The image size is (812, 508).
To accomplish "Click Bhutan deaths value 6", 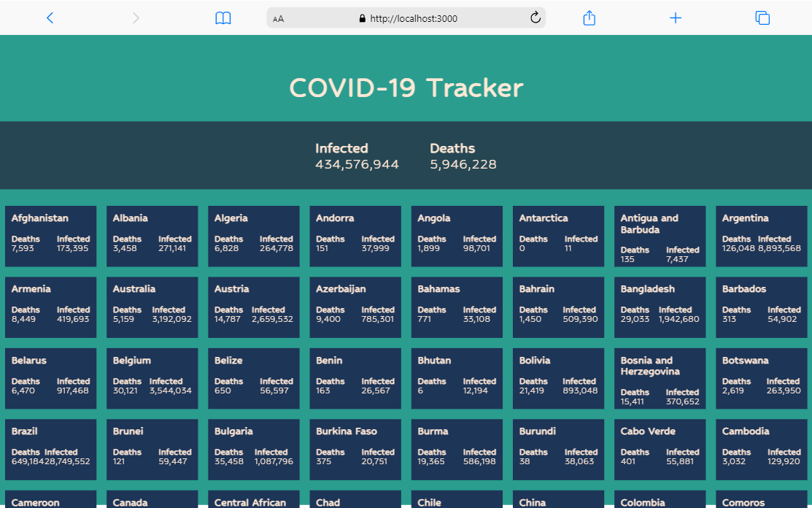I will click(420, 391).
